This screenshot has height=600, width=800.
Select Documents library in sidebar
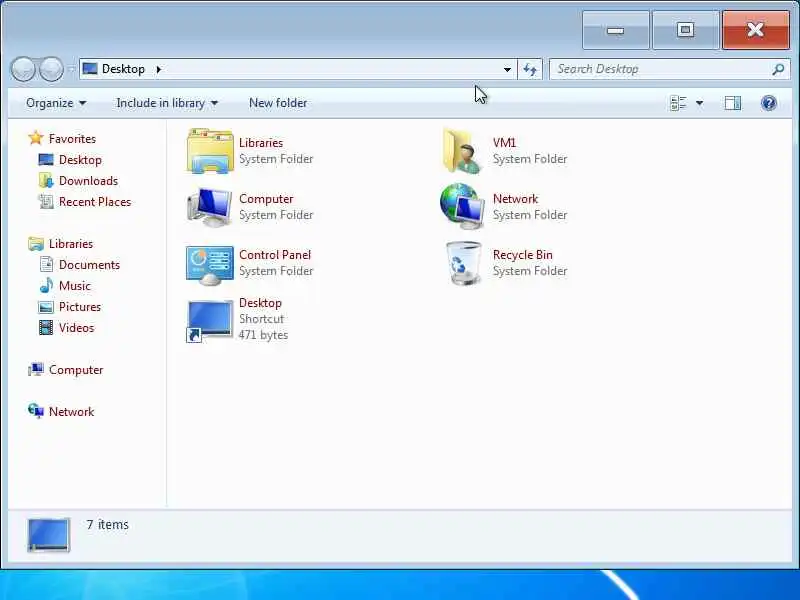coord(89,264)
